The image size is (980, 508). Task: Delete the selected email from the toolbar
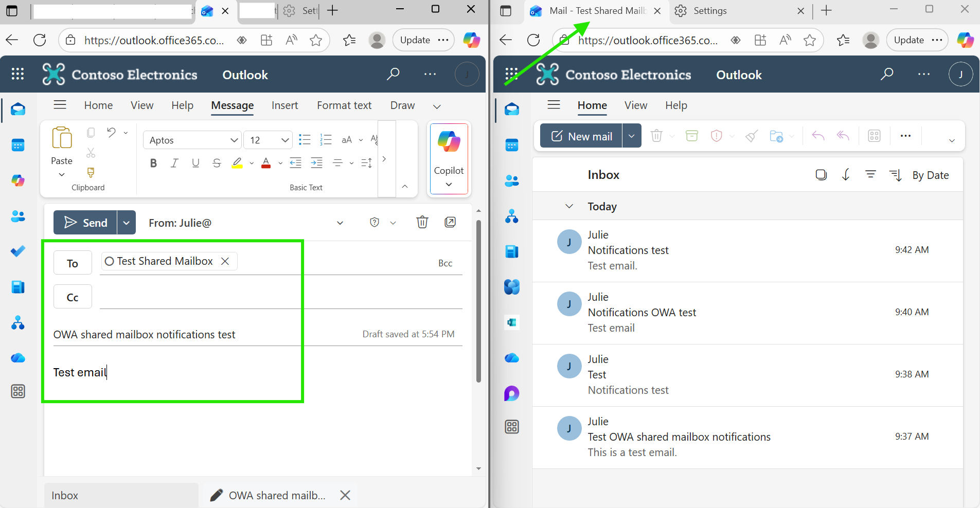coord(656,136)
